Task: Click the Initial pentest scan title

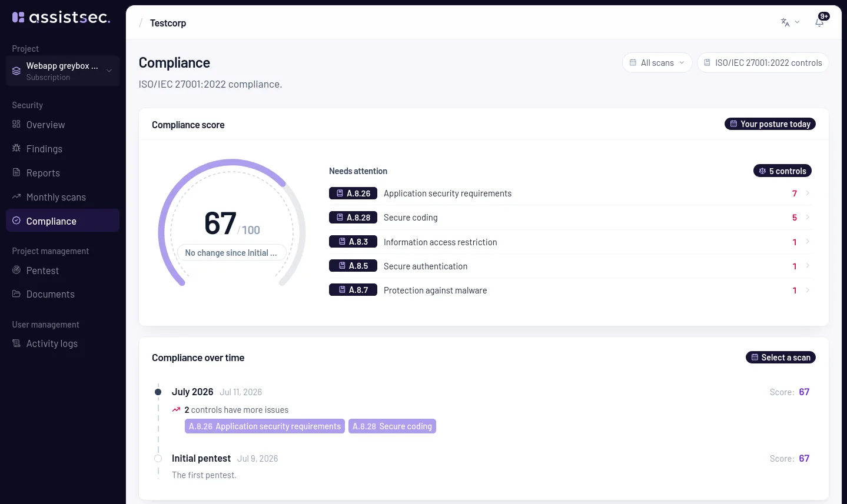Action: [x=201, y=458]
